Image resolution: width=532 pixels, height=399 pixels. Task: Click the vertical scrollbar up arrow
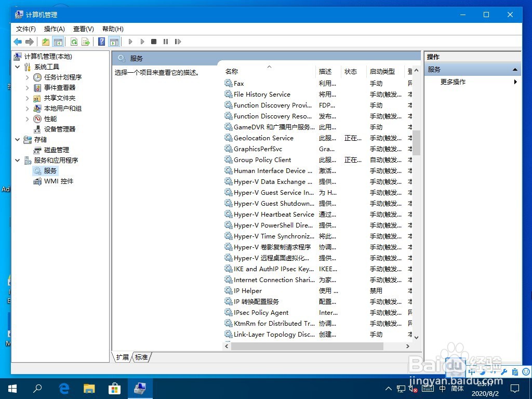[x=417, y=70]
